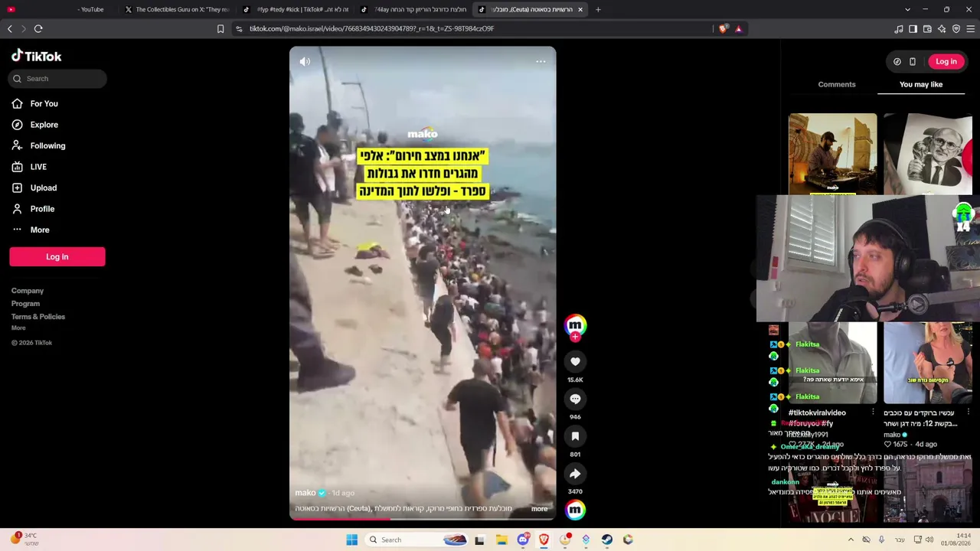Open the Following feed
Screen dimensions: 980x551
point(47,145)
